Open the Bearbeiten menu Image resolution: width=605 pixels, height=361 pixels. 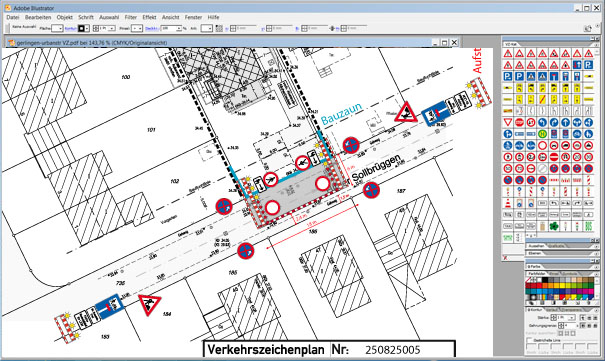click(38, 17)
